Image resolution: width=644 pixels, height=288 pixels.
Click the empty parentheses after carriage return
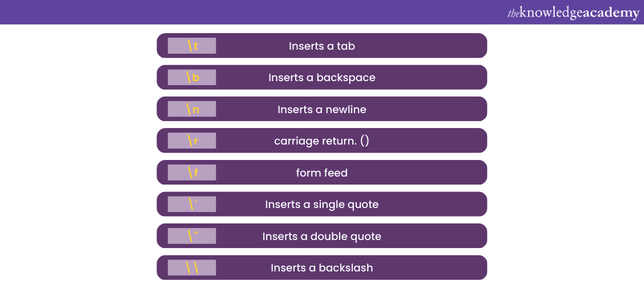[x=364, y=141]
